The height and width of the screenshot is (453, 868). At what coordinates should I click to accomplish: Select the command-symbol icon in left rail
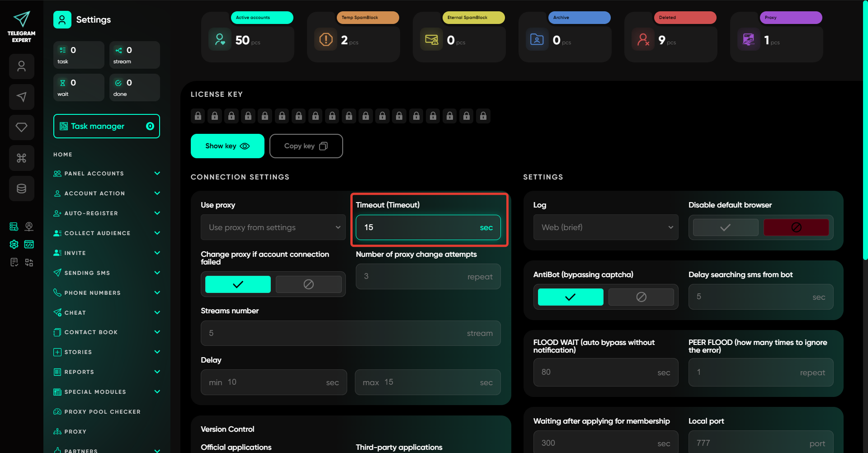[x=21, y=158]
